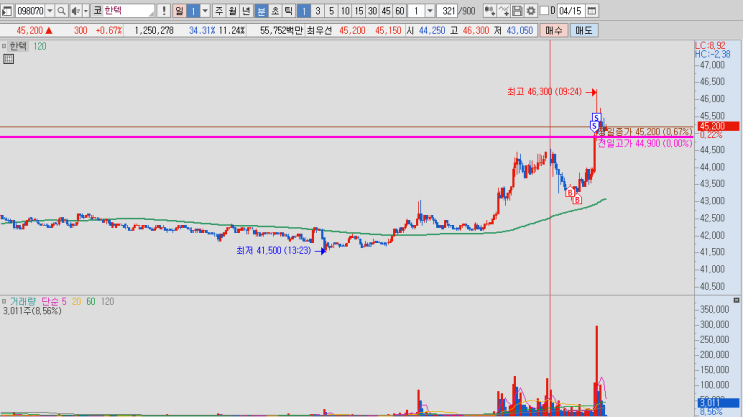Viewport: 743px width, 417px height.
Task: Open the dropdown after the daily period number
Action: (205, 10)
